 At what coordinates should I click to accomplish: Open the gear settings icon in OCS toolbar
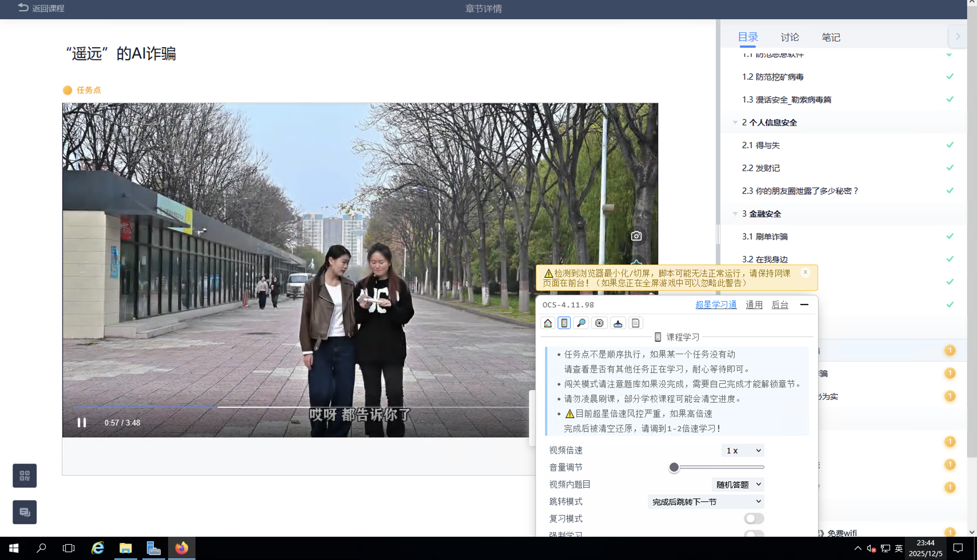[599, 323]
